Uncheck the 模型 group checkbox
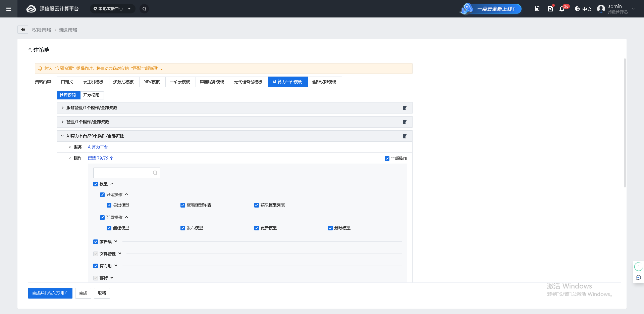The image size is (644, 314). point(96,184)
